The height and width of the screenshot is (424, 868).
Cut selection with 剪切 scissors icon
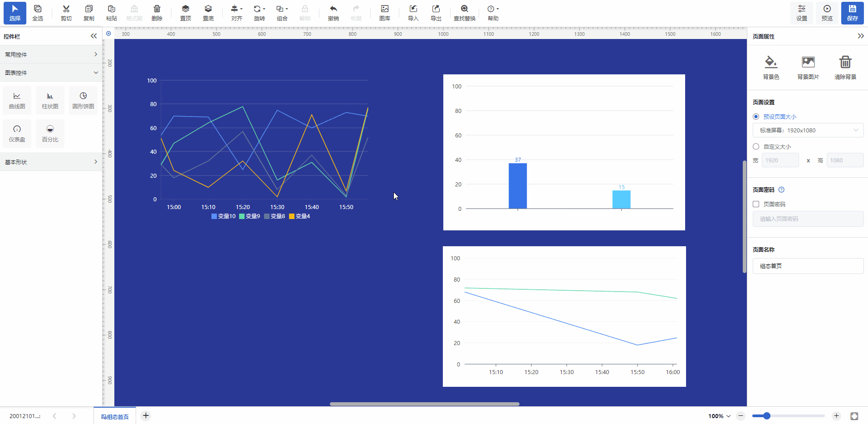(66, 13)
